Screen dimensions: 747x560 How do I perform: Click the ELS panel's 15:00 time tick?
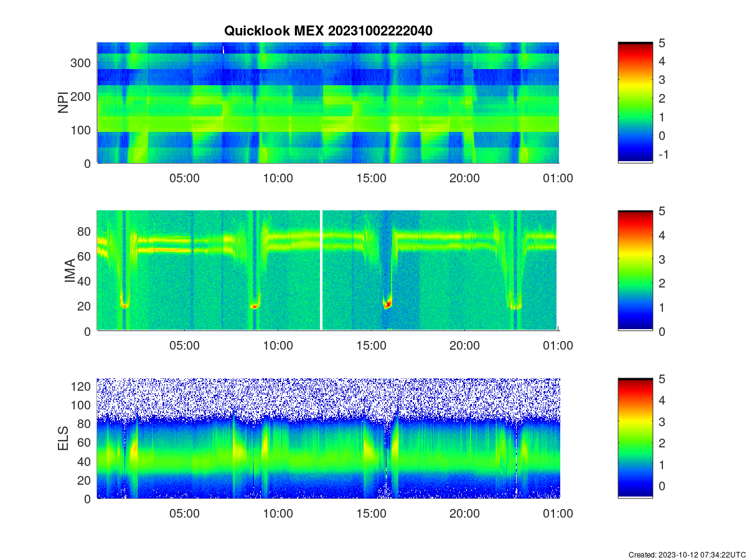point(372,514)
